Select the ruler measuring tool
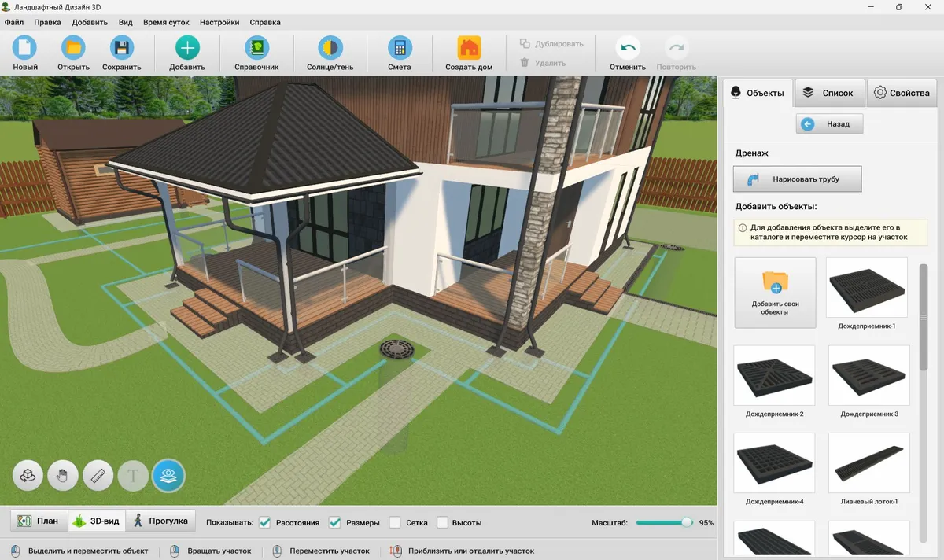The width and height of the screenshot is (944, 560). [98, 475]
